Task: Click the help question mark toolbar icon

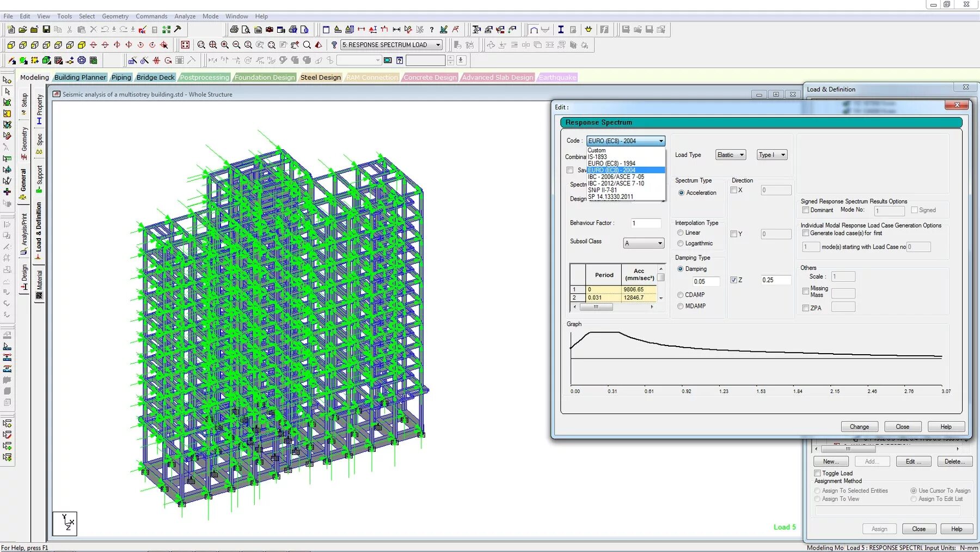Action: pyautogui.click(x=432, y=29)
